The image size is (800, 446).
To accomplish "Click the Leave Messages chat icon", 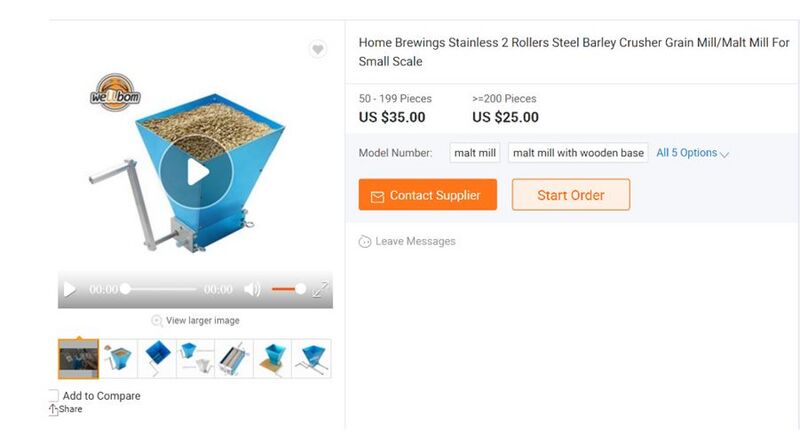I will point(365,242).
